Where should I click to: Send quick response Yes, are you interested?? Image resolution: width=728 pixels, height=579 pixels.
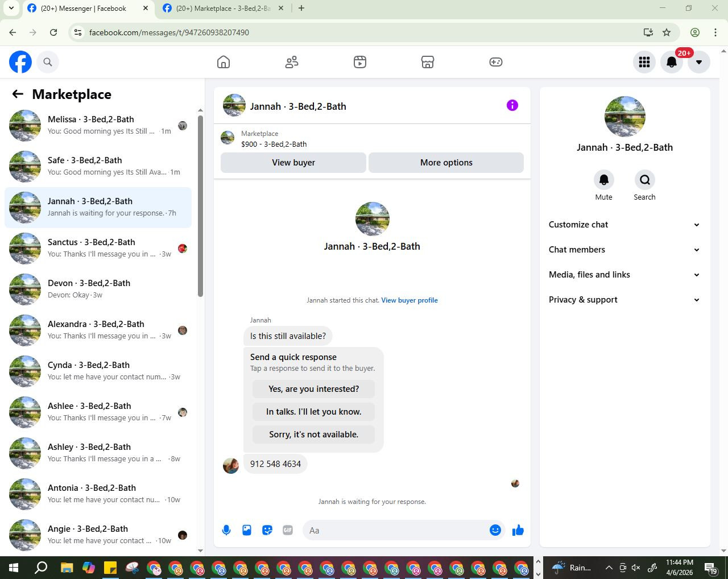313,389
